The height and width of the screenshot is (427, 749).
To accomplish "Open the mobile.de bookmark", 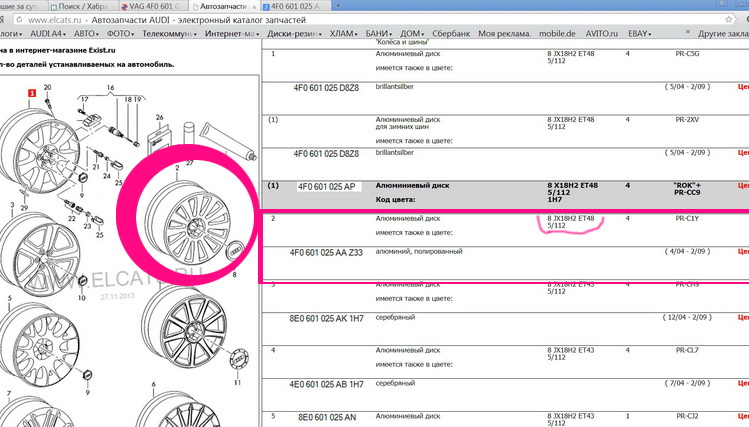I will pos(557,33).
